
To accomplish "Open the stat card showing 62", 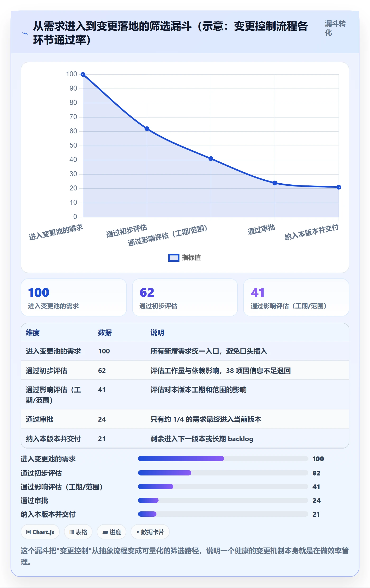I will [x=185, y=297].
